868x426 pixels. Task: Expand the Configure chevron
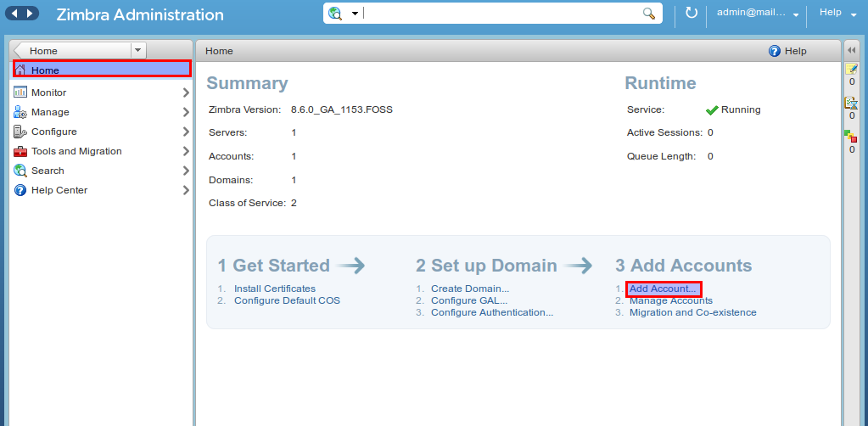(x=186, y=132)
